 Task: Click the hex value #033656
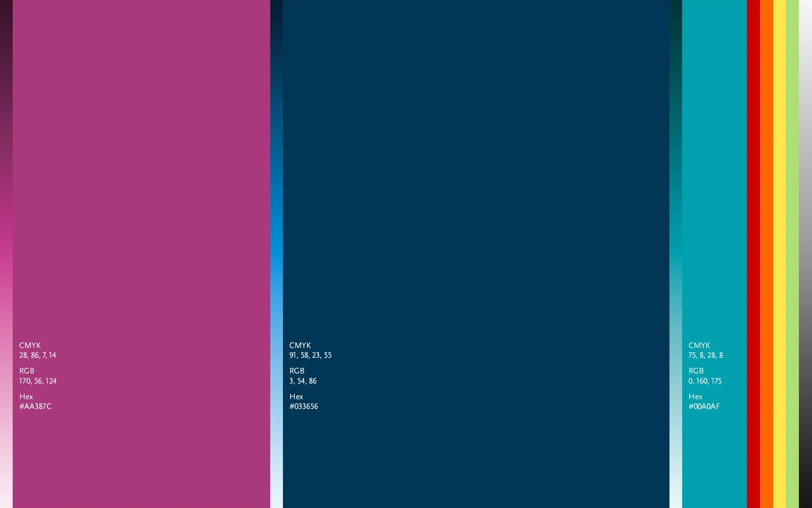[x=304, y=406]
